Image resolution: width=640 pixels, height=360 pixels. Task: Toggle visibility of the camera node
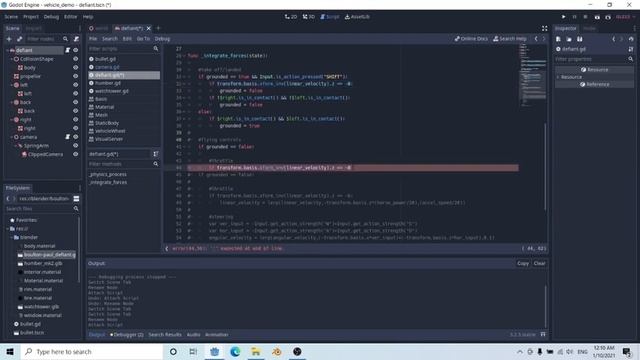(x=76, y=137)
